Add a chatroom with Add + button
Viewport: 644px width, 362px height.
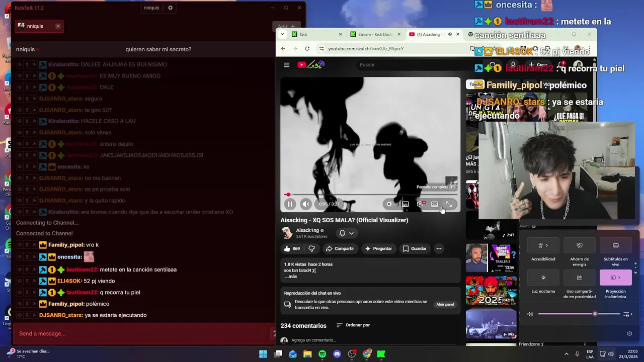(x=286, y=26)
